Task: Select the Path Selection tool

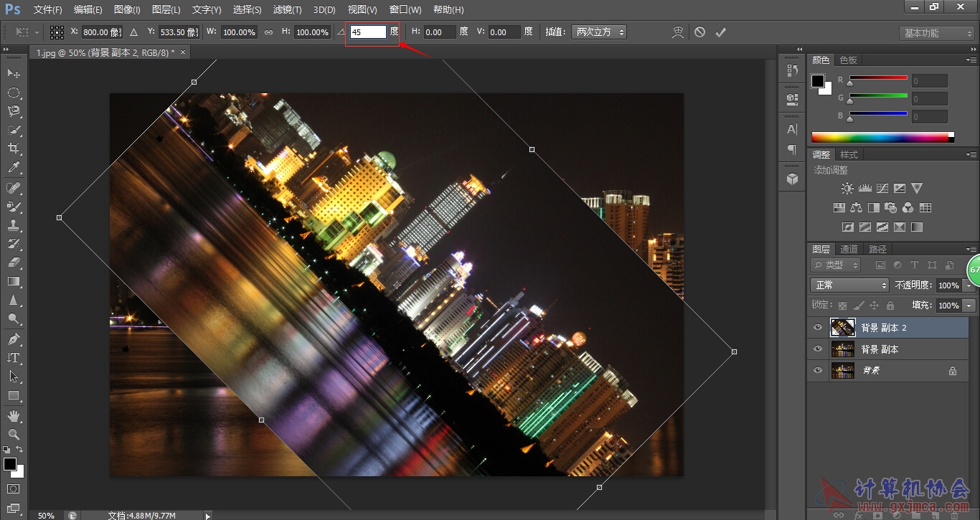Action: (x=14, y=376)
